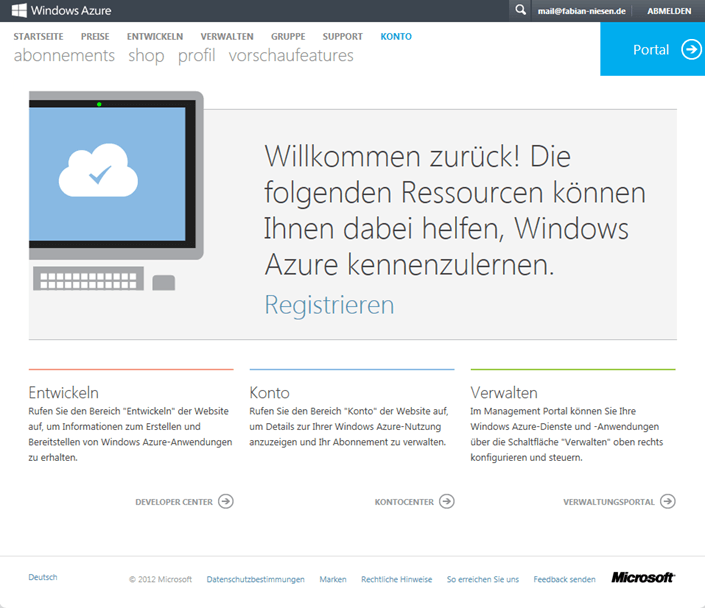
Task: Click the Entwickeln section heading
Action: click(63, 393)
